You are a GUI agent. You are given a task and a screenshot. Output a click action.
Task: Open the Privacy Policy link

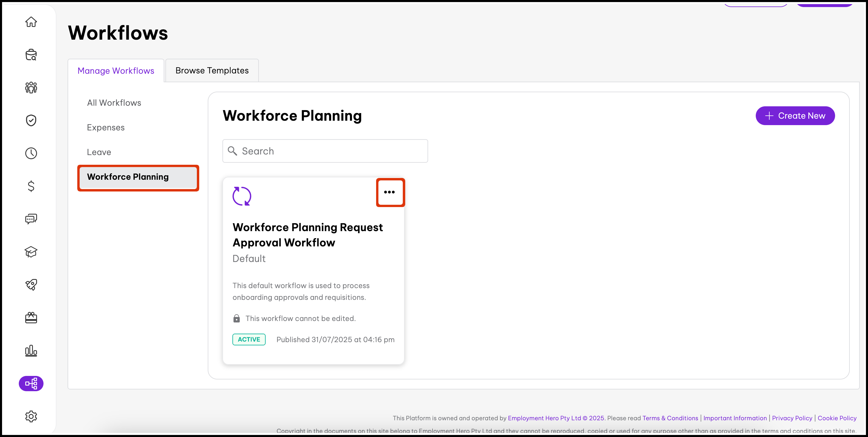(792, 418)
